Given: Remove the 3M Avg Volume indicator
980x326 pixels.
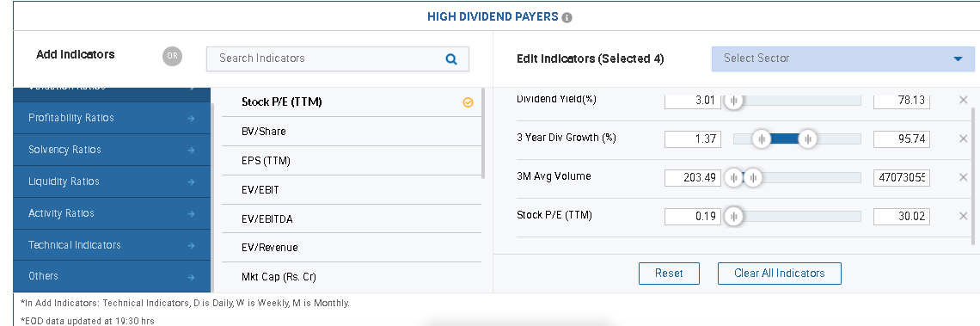Looking at the screenshot, I should pyautogui.click(x=963, y=178).
